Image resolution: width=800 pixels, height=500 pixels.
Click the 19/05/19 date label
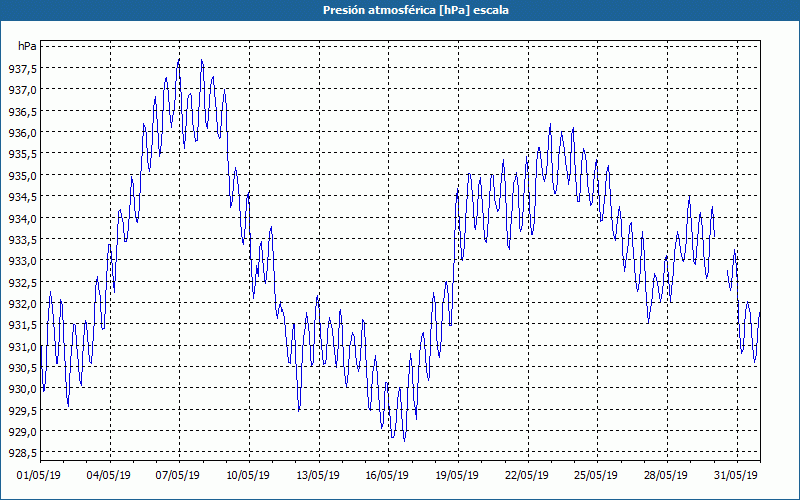(x=457, y=475)
